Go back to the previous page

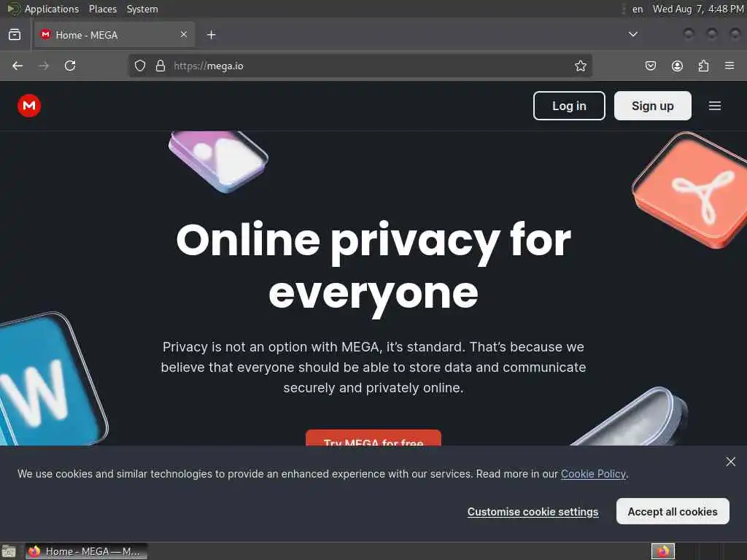tap(18, 66)
